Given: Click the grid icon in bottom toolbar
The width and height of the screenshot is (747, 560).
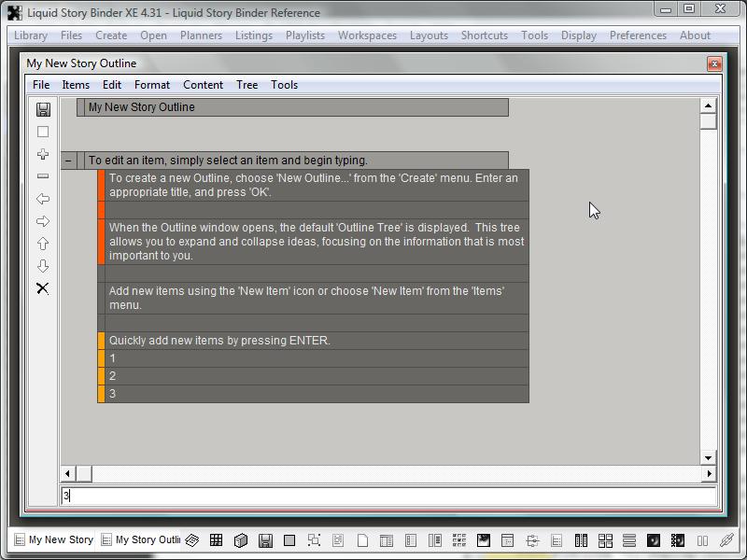Looking at the screenshot, I should (216, 539).
